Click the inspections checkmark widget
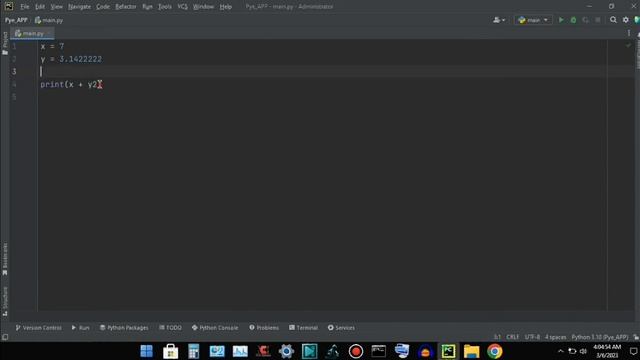The width and height of the screenshot is (640, 360). tap(628, 45)
